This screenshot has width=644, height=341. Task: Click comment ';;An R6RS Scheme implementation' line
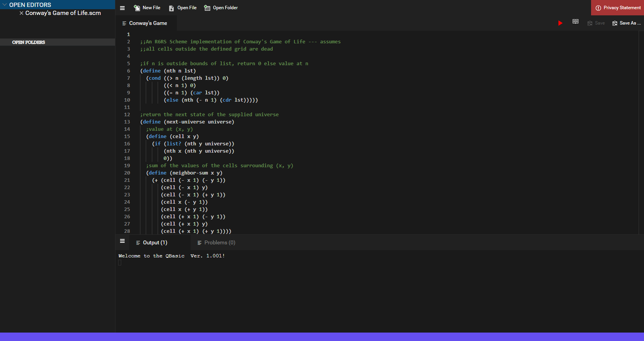240,42
